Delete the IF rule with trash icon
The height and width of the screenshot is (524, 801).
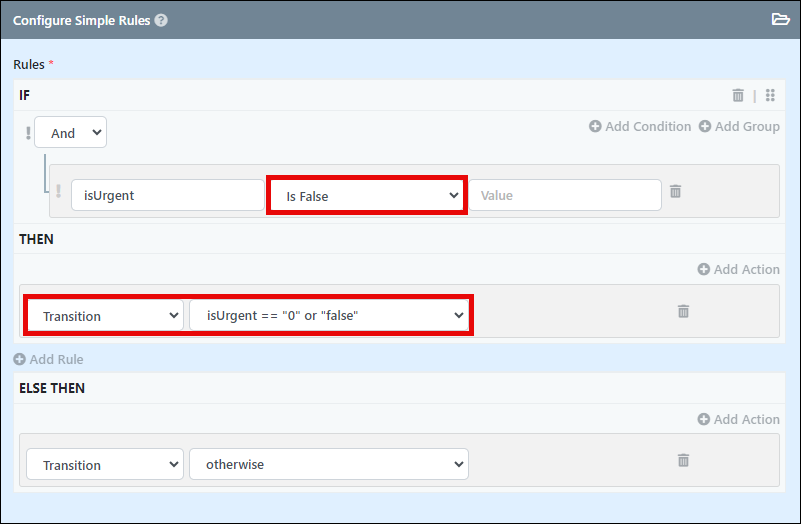point(738,95)
